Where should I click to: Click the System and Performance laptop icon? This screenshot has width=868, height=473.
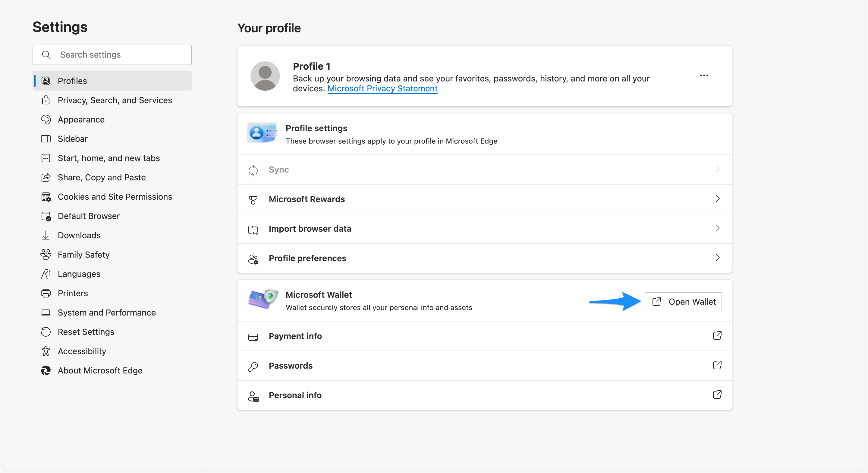46,313
